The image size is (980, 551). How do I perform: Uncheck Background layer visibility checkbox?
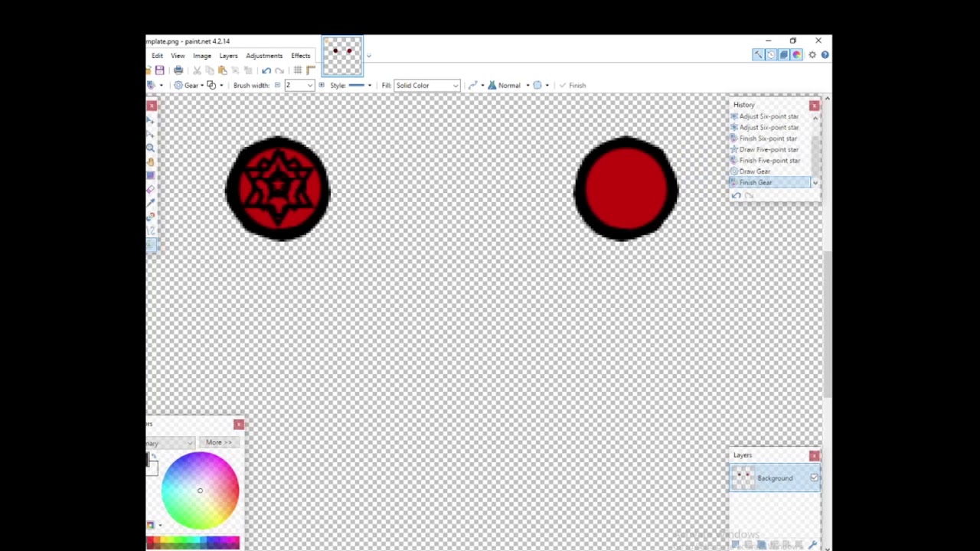click(814, 478)
